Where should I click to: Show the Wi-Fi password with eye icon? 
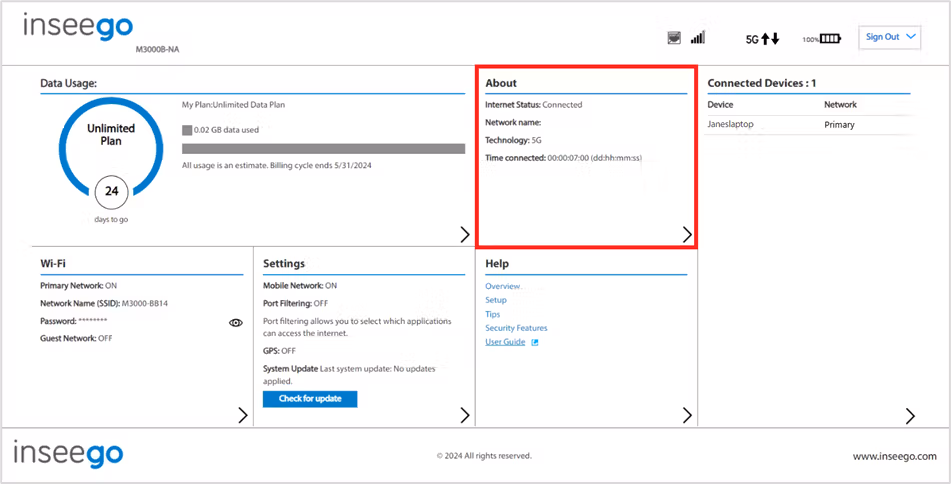(x=236, y=323)
